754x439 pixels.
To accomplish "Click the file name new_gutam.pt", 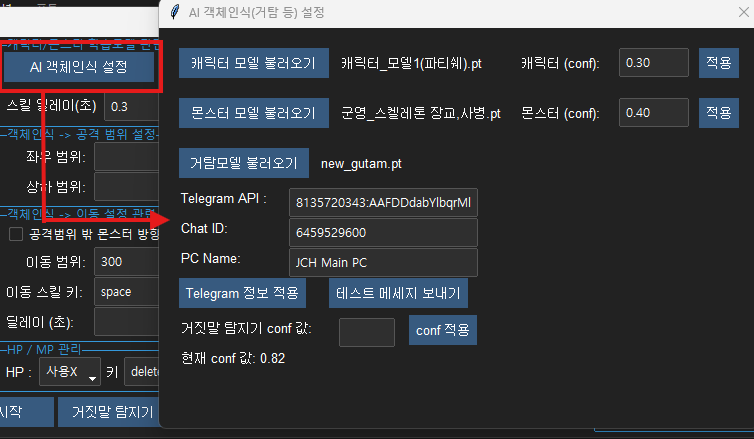I will 361,164.
